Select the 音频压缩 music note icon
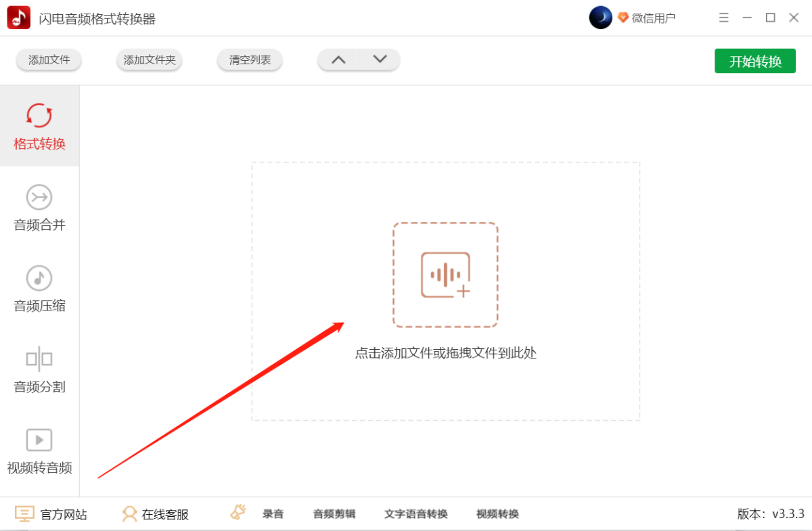Viewport: 812px width, 531px height. [39, 278]
